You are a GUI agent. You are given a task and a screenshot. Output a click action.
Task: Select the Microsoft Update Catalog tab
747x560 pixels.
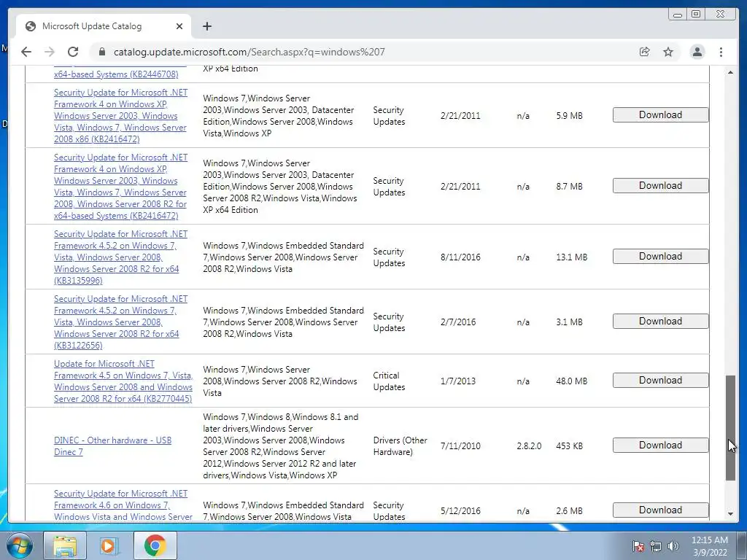pyautogui.click(x=104, y=26)
